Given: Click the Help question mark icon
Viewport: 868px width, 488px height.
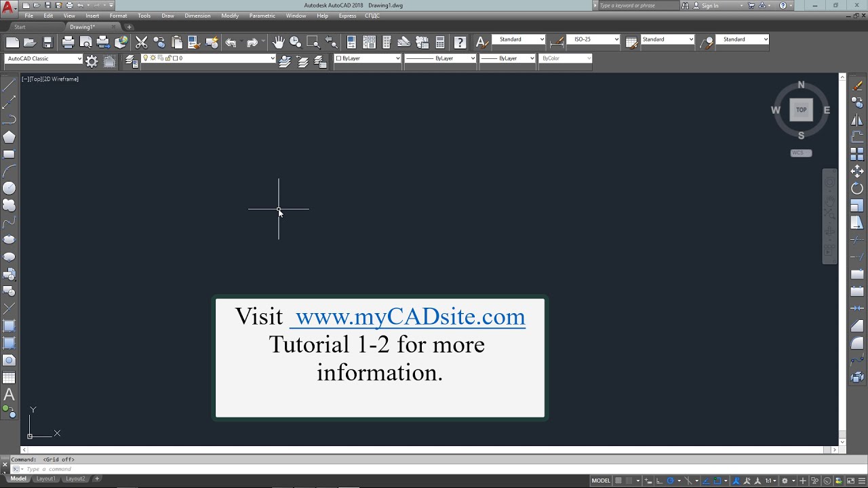Looking at the screenshot, I should (x=460, y=43).
